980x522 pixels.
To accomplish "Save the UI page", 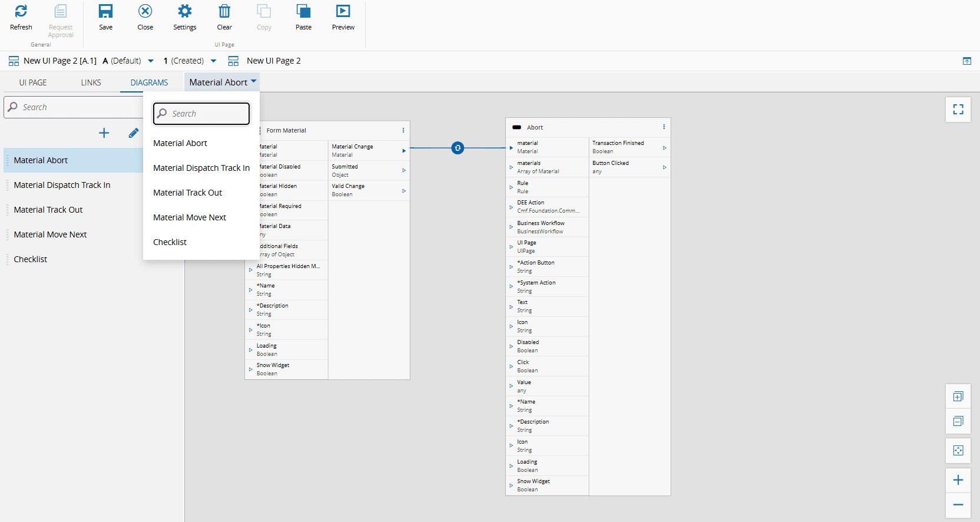I will coord(105,12).
